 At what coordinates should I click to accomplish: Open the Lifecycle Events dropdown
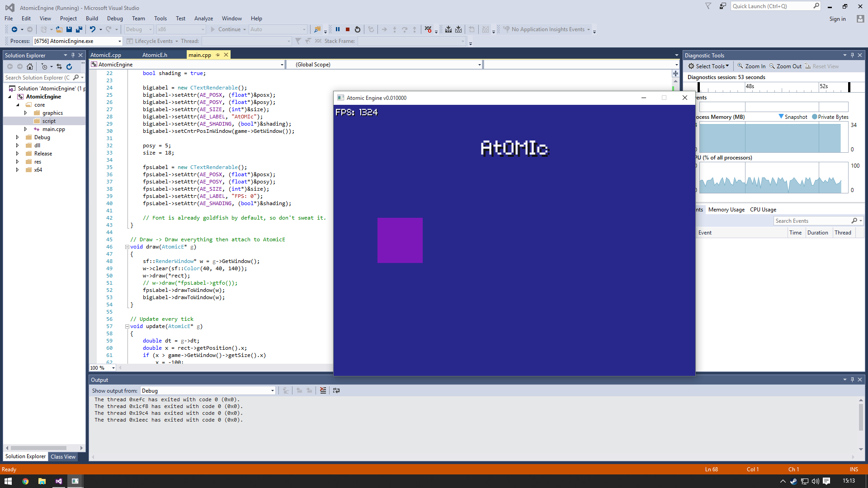click(x=153, y=41)
